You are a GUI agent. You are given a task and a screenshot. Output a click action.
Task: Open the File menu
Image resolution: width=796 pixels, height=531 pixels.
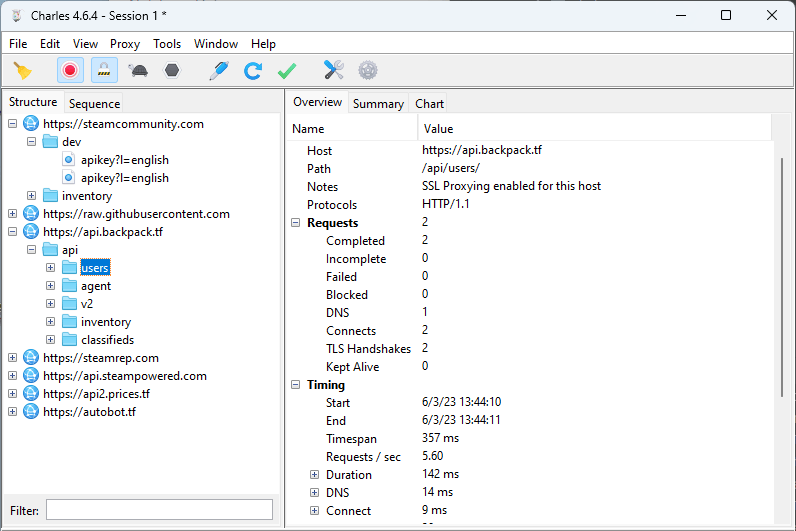coord(18,44)
